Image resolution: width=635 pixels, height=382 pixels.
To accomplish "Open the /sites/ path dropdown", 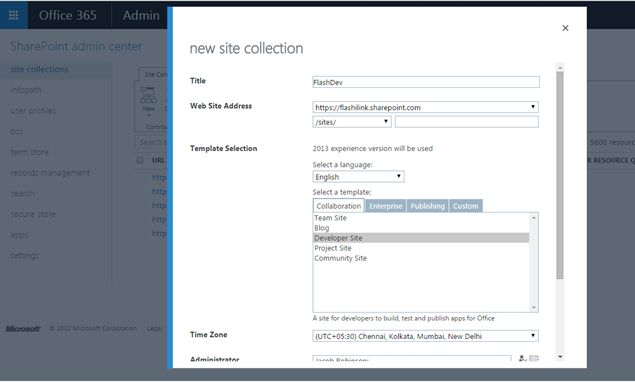I will pos(352,122).
